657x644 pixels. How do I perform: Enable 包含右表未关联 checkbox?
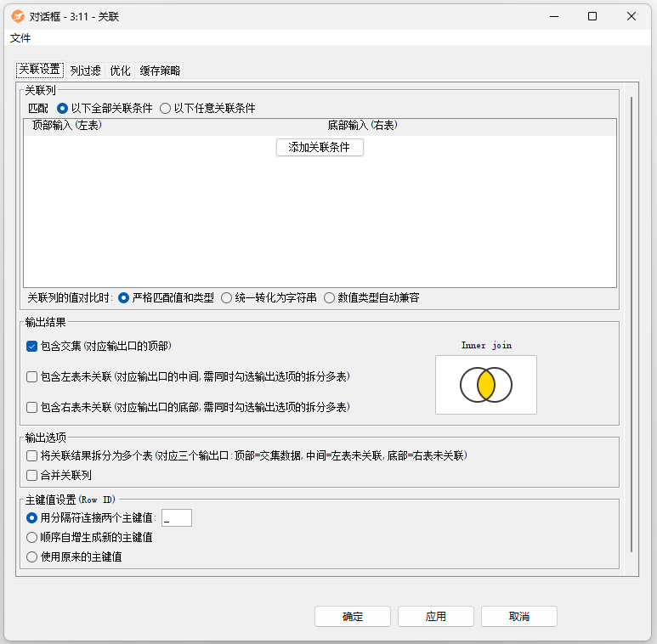pyautogui.click(x=31, y=408)
